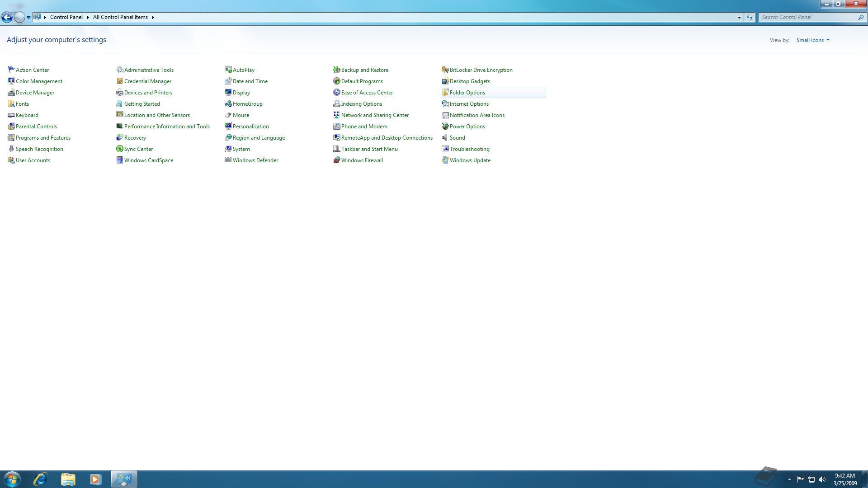868x488 pixels.
Task: Select the All Control Panel Items breadcrumb
Action: tap(120, 17)
